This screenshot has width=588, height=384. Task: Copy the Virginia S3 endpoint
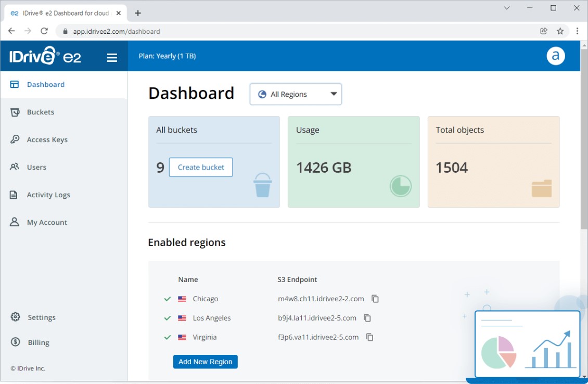[x=369, y=337]
